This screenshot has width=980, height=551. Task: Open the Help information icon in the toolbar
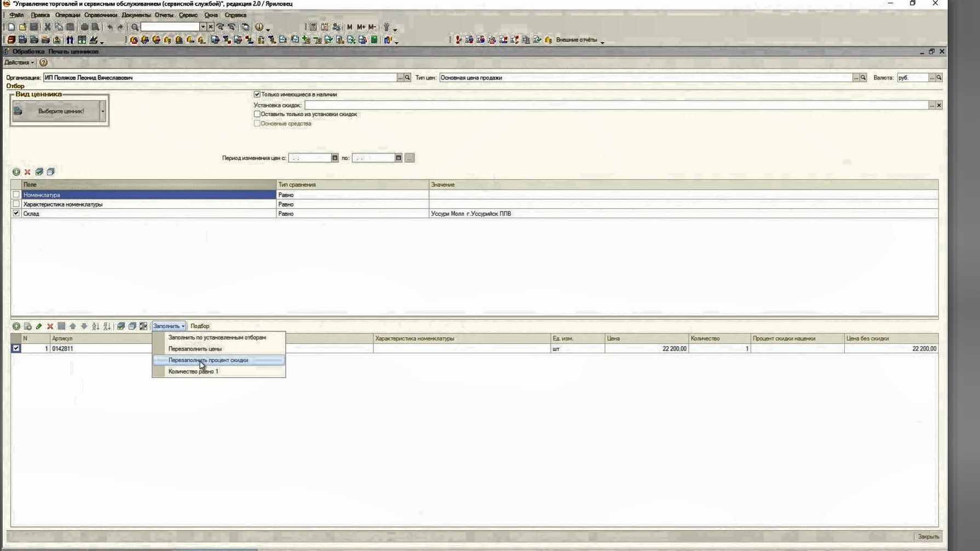pos(260,27)
